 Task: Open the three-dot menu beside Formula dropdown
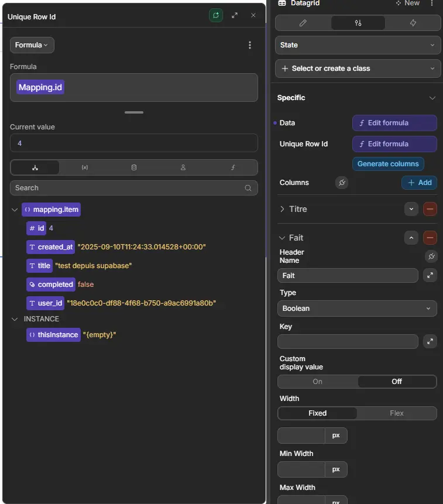250,45
